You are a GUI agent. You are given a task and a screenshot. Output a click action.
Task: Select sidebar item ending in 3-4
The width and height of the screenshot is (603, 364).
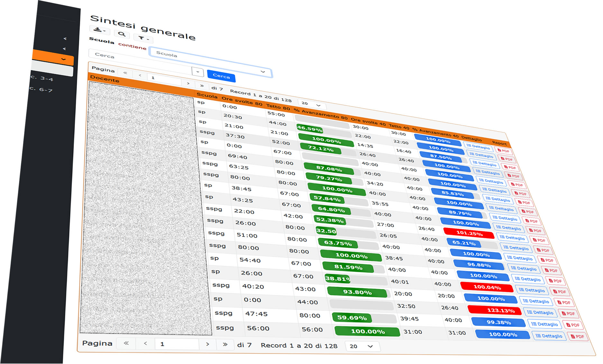coord(42,78)
